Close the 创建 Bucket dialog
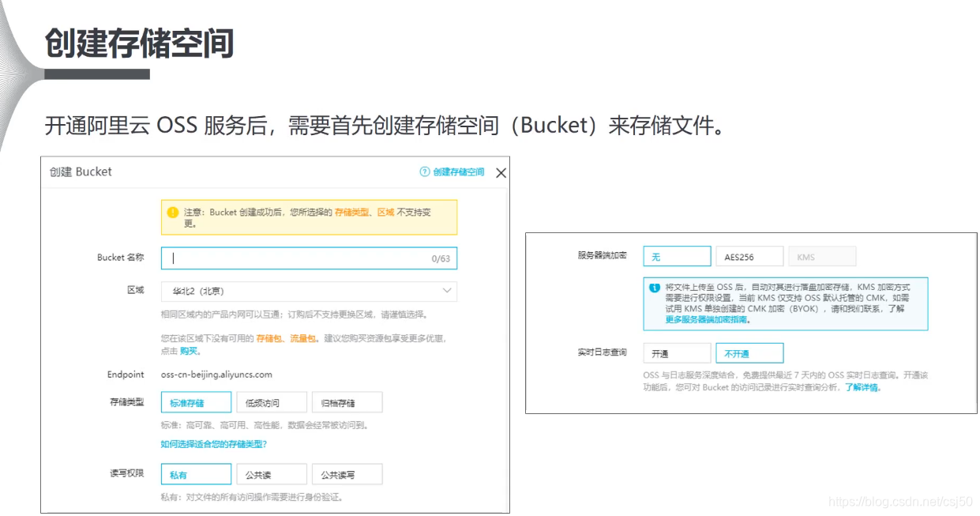The image size is (980, 516). [501, 172]
